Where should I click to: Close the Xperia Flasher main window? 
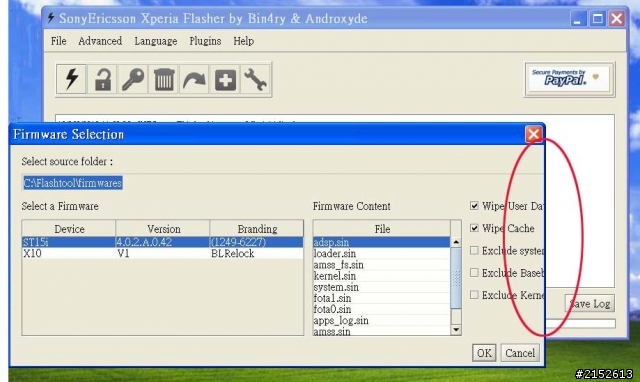[617, 19]
